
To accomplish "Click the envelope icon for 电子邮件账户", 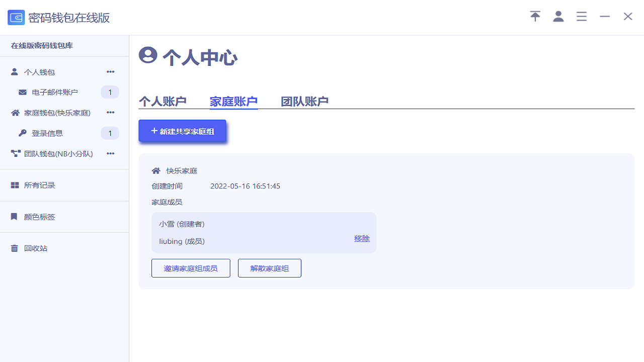I will click(x=22, y=92).
